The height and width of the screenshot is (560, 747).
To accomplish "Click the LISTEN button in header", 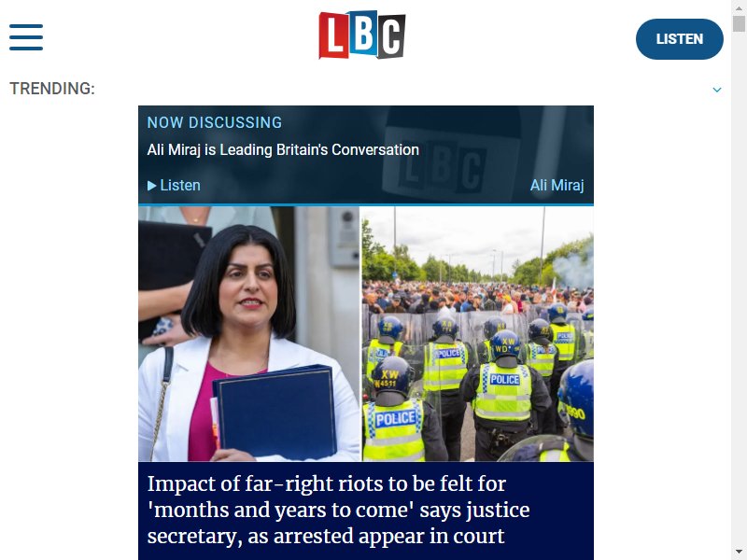I will click(680, 39).
